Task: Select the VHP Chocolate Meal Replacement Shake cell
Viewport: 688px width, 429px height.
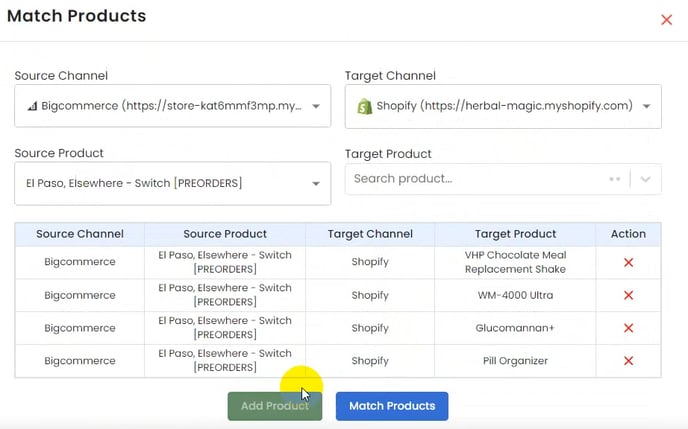Action: 515,262
